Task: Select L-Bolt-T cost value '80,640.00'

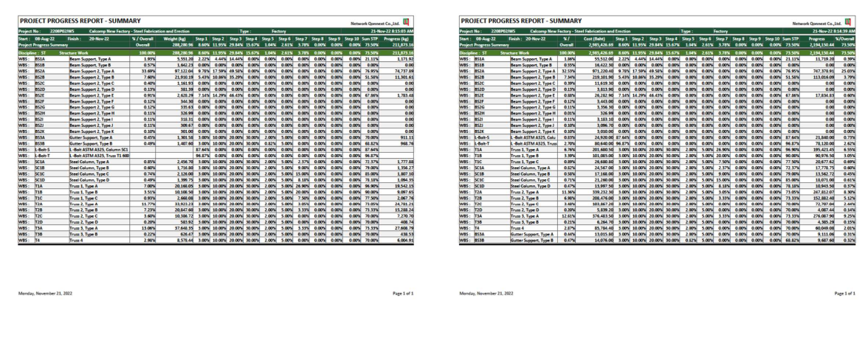Action: click(x=604, y=143)
